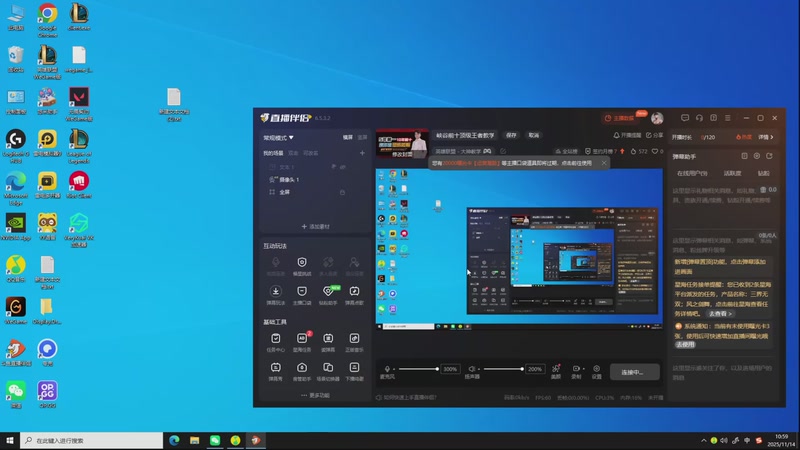Open File Explorer from the taskbar
Screen dimensions: 800x450
194,440
